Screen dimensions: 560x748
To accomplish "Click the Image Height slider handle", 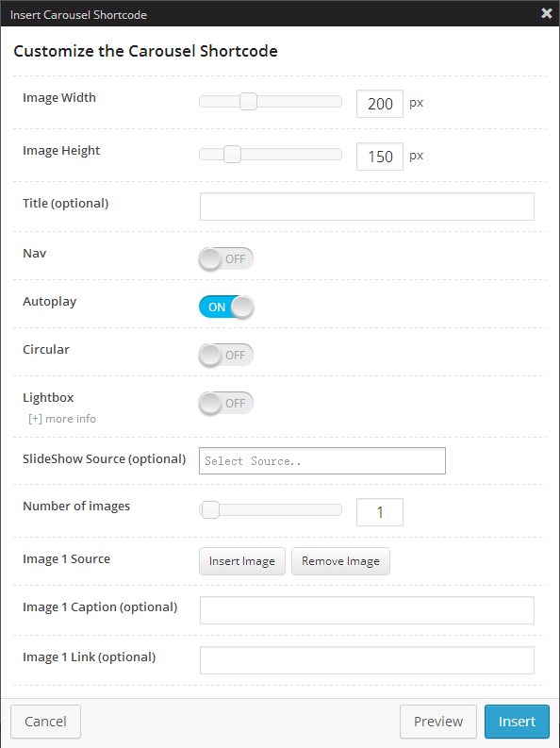I will (x=232, y=155).
